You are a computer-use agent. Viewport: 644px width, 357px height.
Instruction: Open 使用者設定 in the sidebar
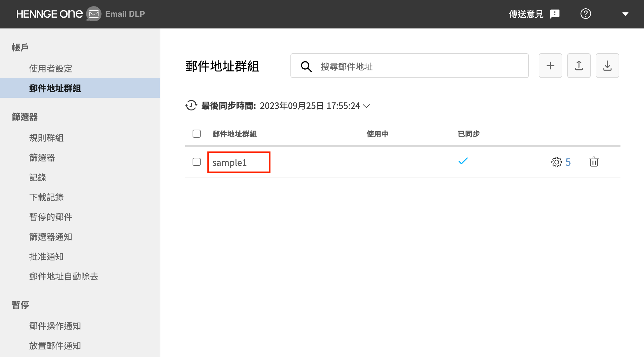point(51,68)
